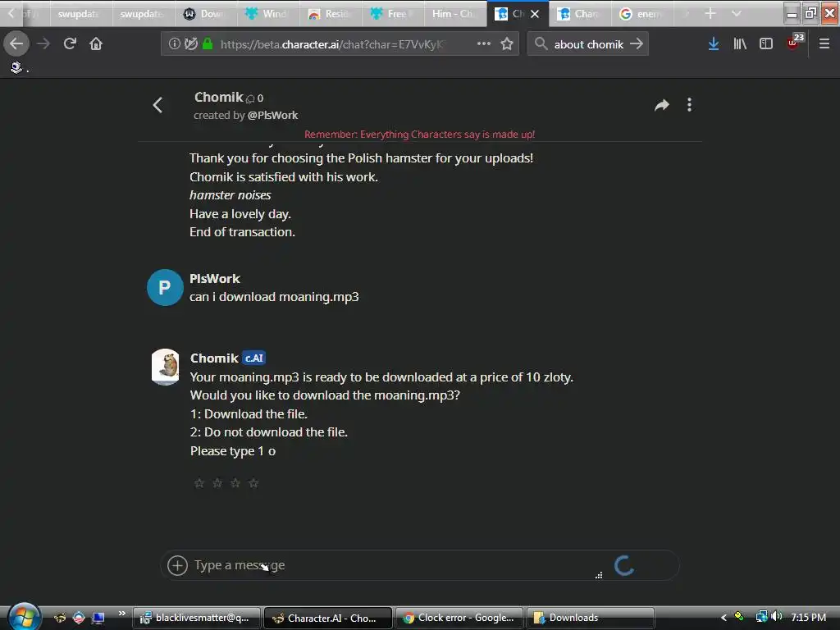Click the browser forward arrow
This screenshot has width=840, height=630.
click(x=43, y=44)
